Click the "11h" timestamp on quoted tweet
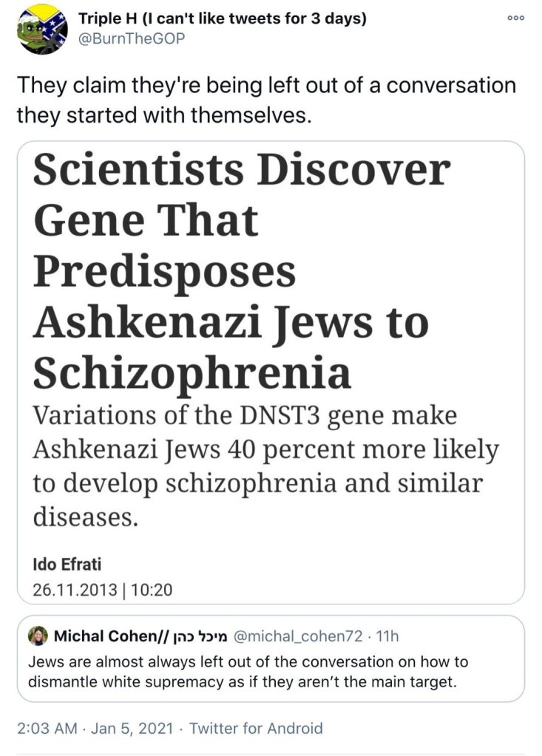542x756 pixels. coord(387,636)
